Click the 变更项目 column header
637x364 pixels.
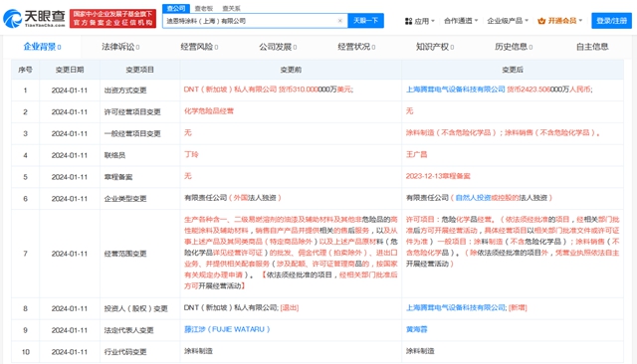[139, 70]
